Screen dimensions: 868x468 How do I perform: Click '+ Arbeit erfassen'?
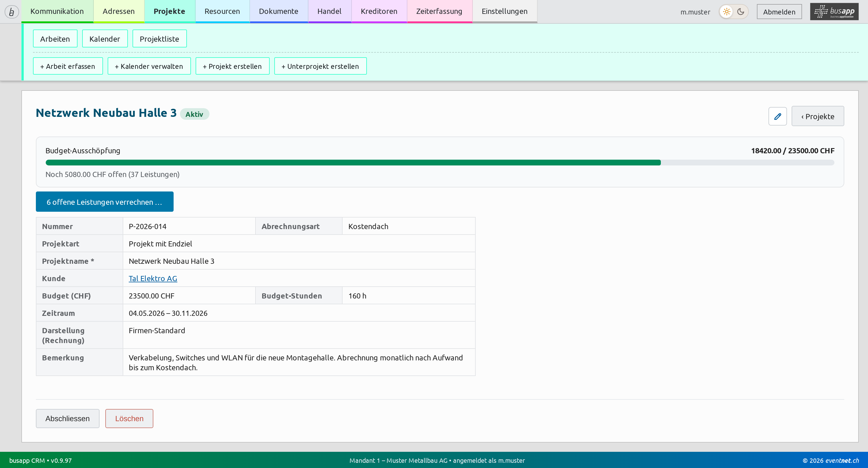click(x=68, y=66)
